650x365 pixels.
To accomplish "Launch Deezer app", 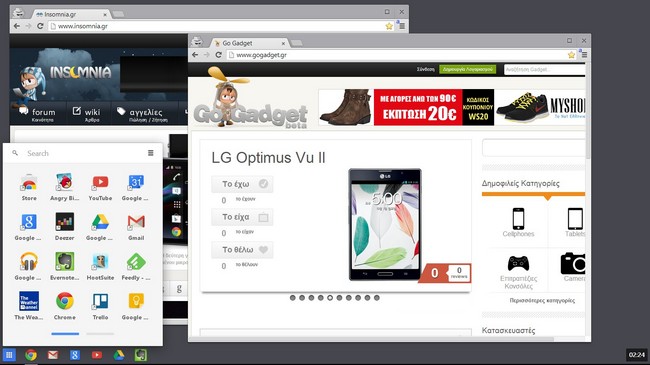I will pyautogui.click(x=65, y=227).
